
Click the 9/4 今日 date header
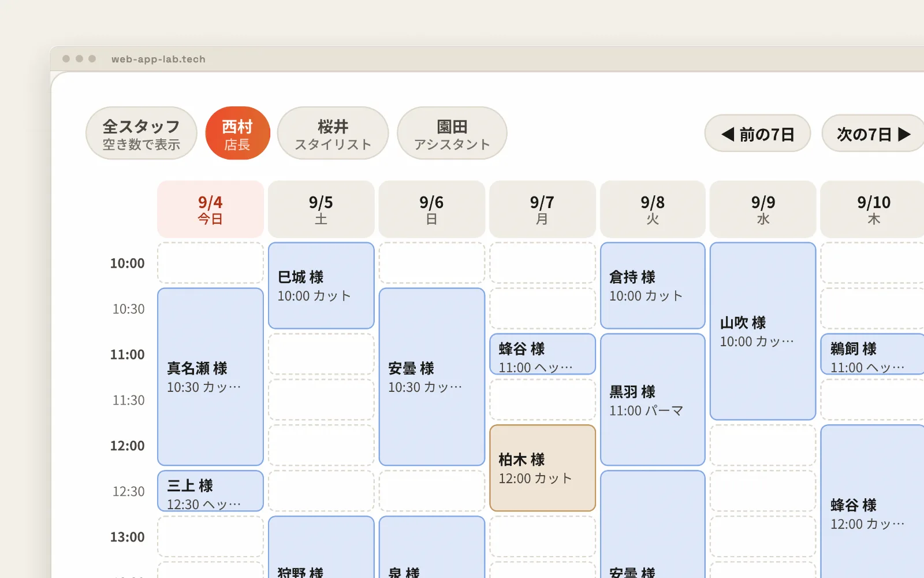point(210,209)
